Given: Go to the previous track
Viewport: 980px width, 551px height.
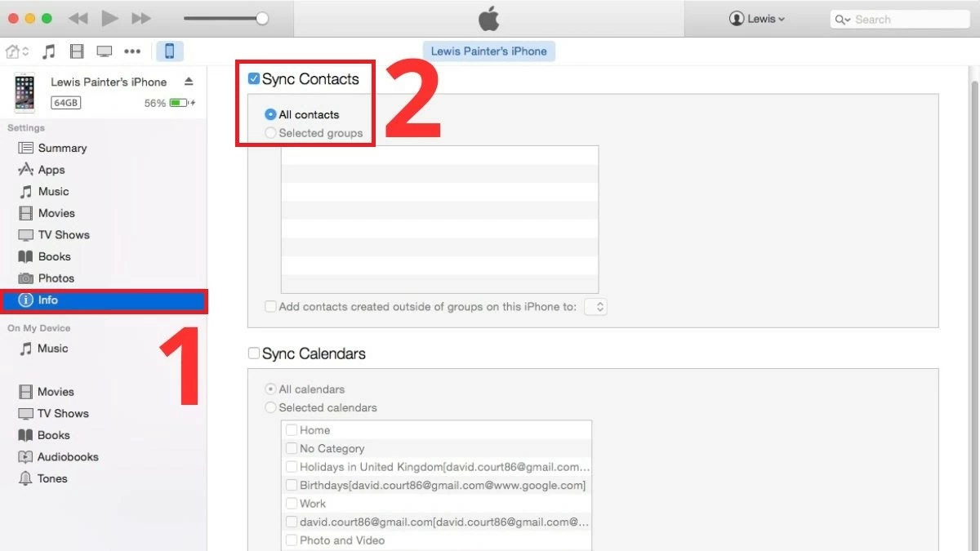Looking at the screenshot, I should (x=78, y=18).
